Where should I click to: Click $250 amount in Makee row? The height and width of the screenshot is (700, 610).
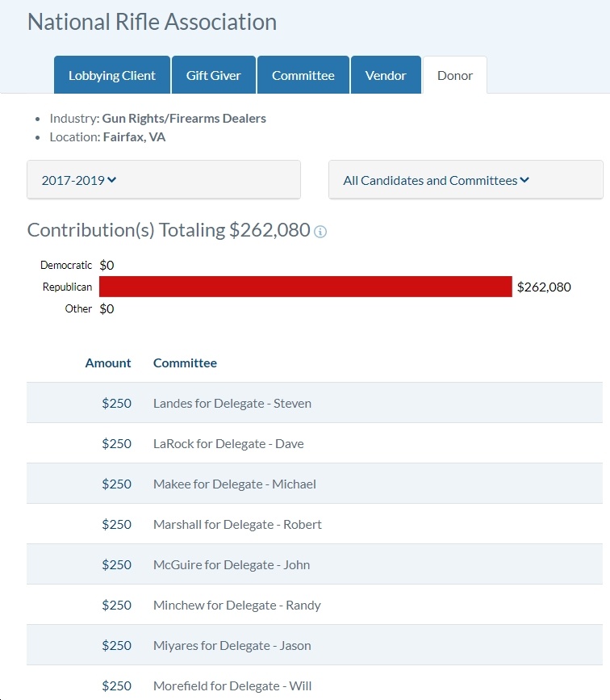pyautogui.click(x=117, y=484)
